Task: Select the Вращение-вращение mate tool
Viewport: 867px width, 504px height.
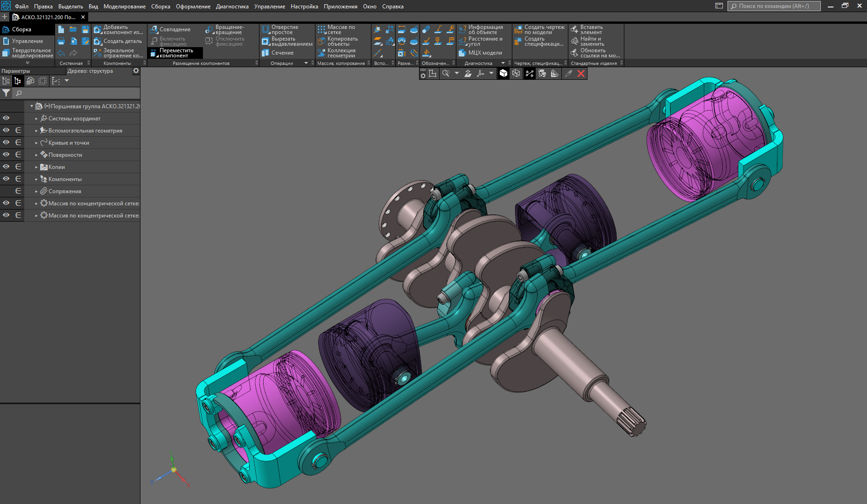Action: 225,29
